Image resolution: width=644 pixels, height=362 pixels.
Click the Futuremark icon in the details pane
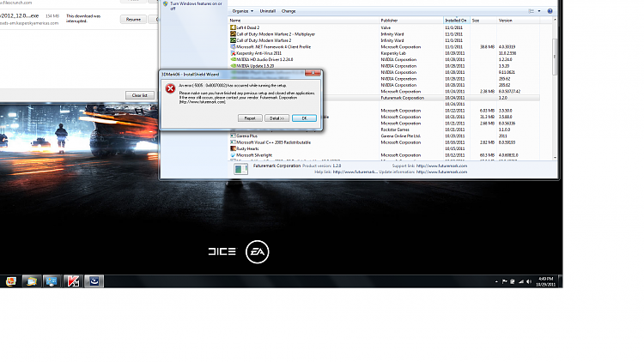click(240, 169)
